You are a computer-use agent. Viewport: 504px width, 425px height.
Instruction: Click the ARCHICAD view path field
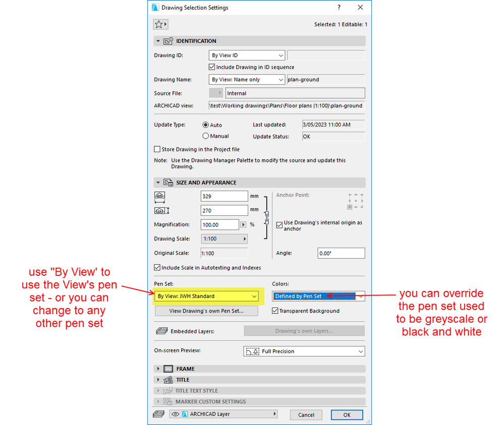click(287, 106)
